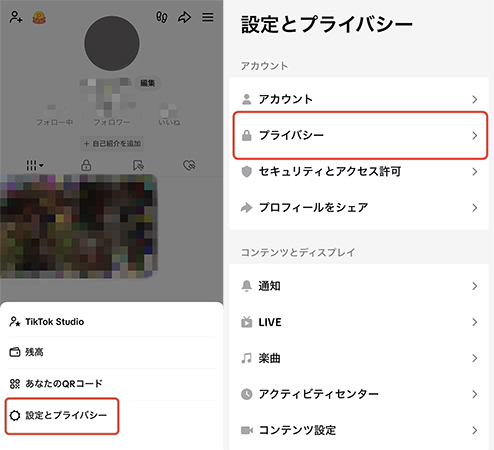
Task: Expand the アクティビティセンター chevron
Action: [x=475, y=394]
